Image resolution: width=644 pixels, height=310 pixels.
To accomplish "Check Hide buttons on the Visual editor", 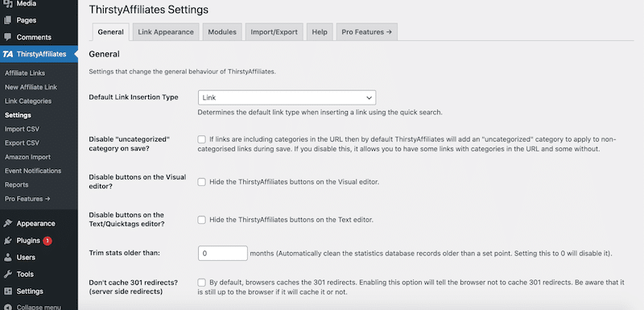I will pyautogui.click(x=202, y=182).
